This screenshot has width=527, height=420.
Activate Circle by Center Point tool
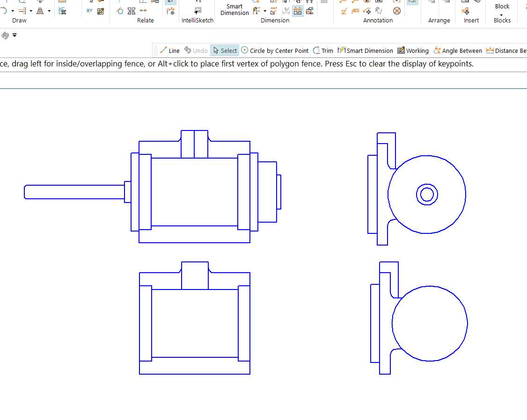(x=275, y=51)
